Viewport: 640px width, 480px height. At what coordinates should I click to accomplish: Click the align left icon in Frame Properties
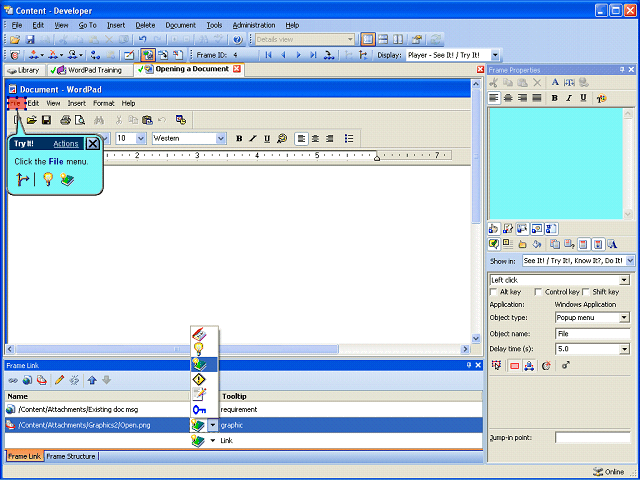(494, 98)
